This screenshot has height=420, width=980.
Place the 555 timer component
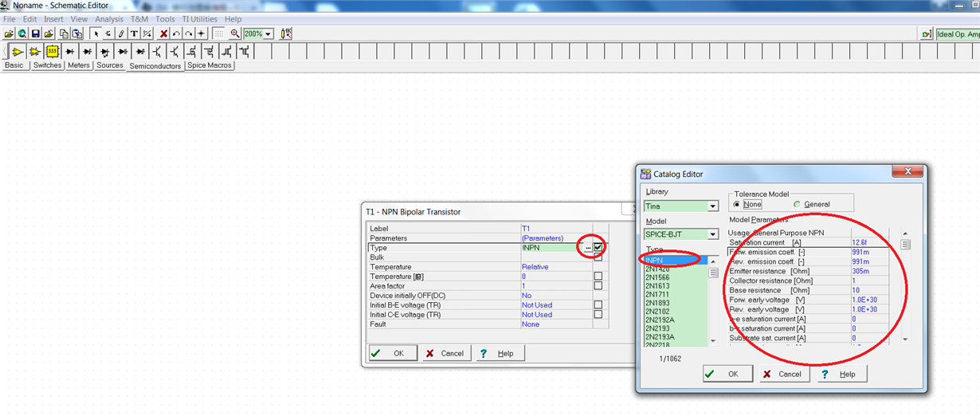[x=52, y=52]
